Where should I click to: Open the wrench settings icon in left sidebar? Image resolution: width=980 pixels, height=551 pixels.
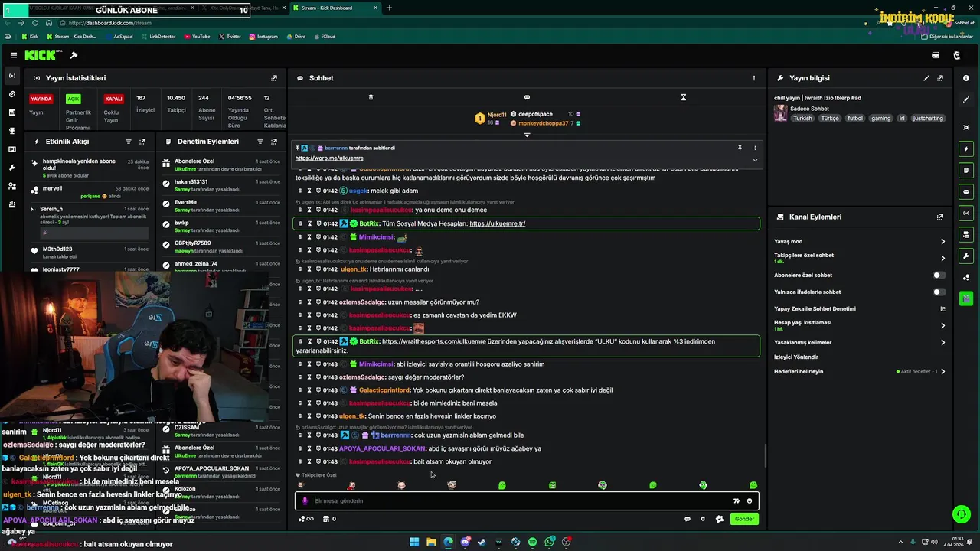pos(11,168)
